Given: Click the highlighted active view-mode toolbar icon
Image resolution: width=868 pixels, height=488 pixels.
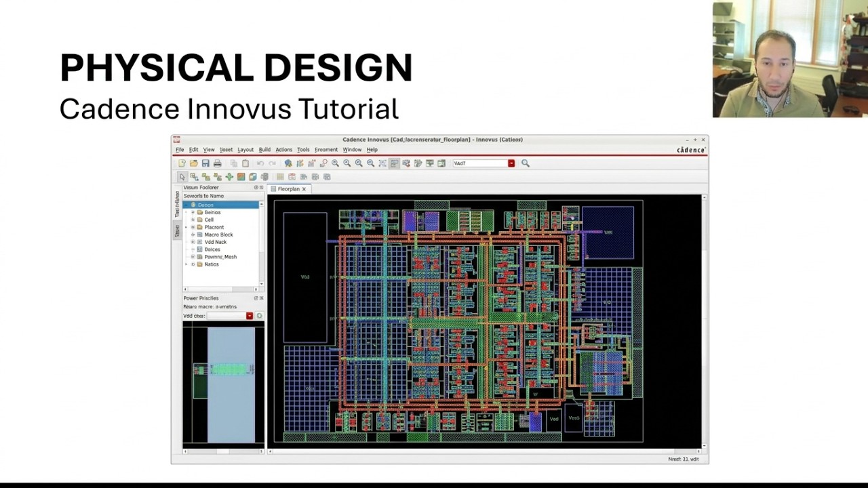Looking at the screenshot, I should [x=394, y=163].
